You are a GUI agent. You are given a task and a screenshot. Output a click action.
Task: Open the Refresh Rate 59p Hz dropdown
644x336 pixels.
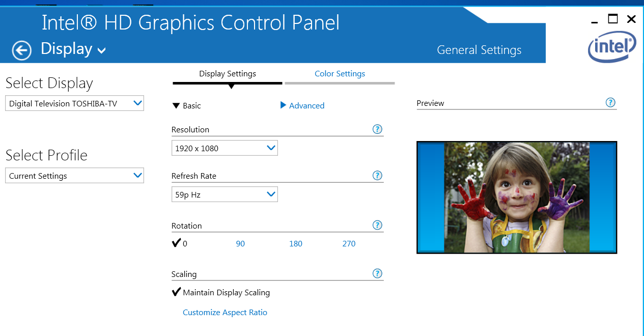click(225, 194)
